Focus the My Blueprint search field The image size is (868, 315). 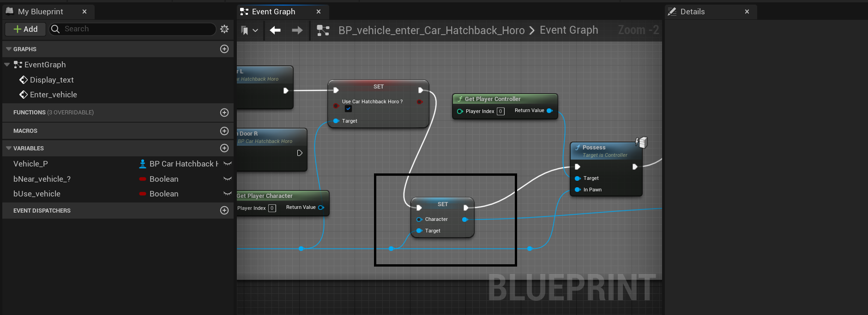(x=133, y=29)
